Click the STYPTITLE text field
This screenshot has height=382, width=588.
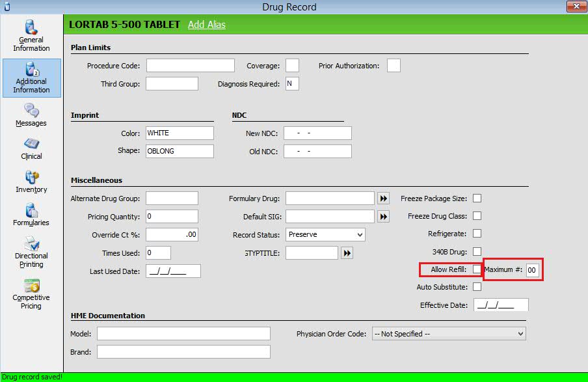(x=312, y=253)
